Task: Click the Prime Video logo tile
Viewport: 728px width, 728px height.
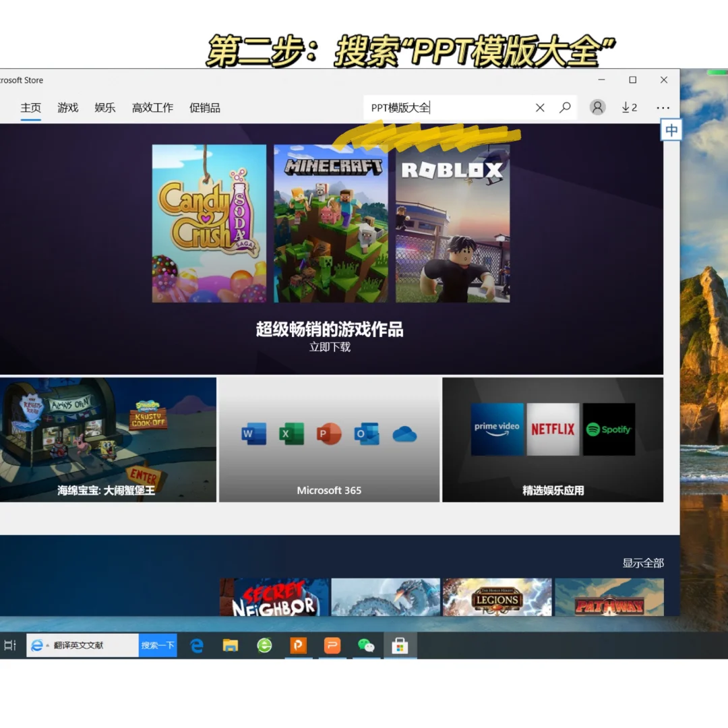Action: pos(497,429)
